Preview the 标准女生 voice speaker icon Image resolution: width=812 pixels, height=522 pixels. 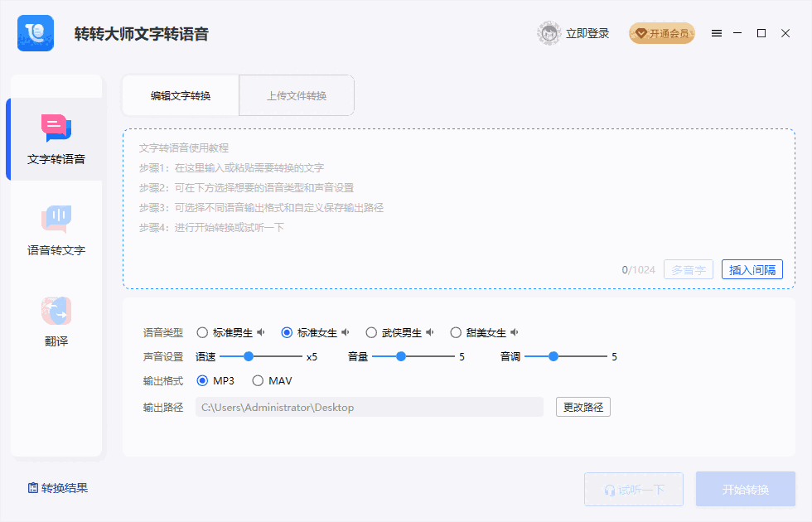346,331
